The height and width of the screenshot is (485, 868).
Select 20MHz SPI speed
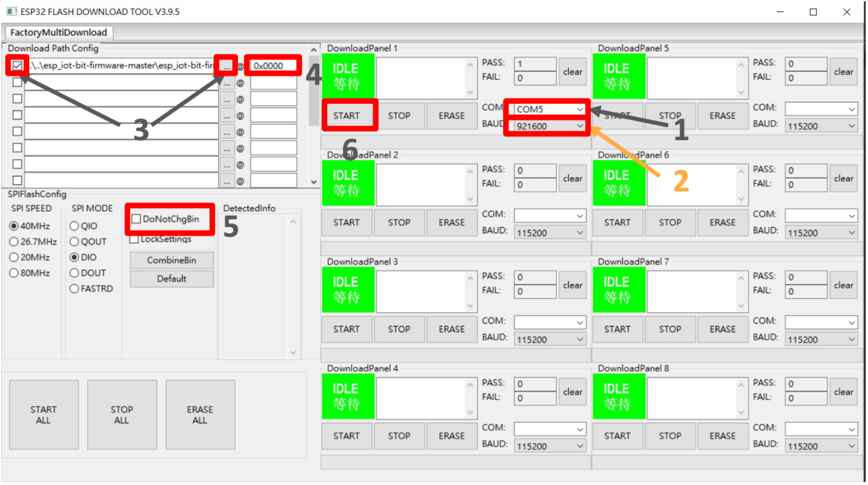(30, 257)
